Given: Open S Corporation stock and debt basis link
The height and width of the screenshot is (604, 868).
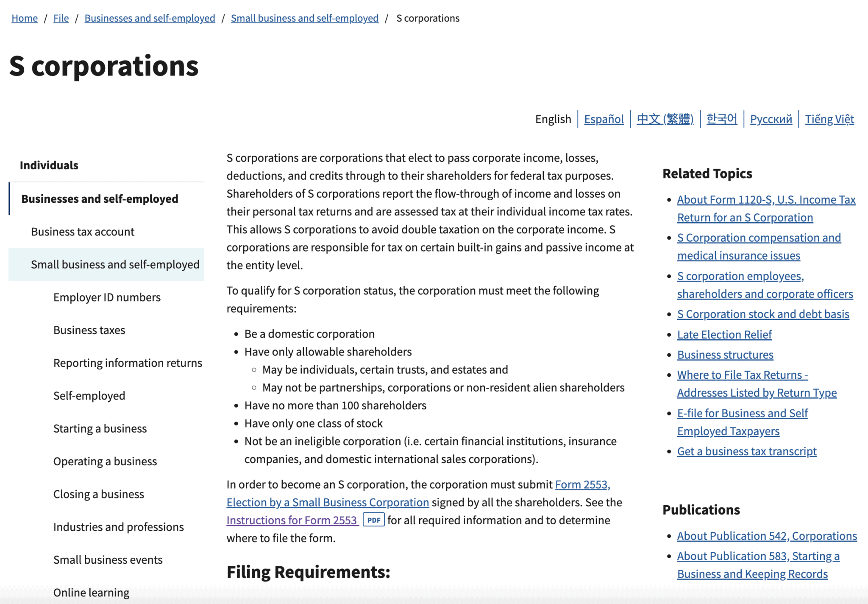Looking at the screenshot, I should pyautogui.click(x=763, y=314).
